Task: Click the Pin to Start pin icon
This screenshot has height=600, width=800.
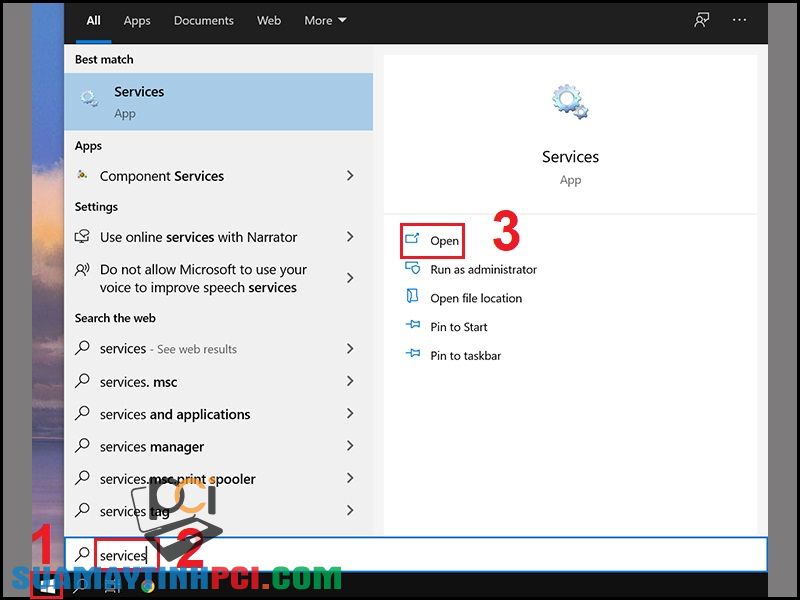Action: [x=413, y=324]
